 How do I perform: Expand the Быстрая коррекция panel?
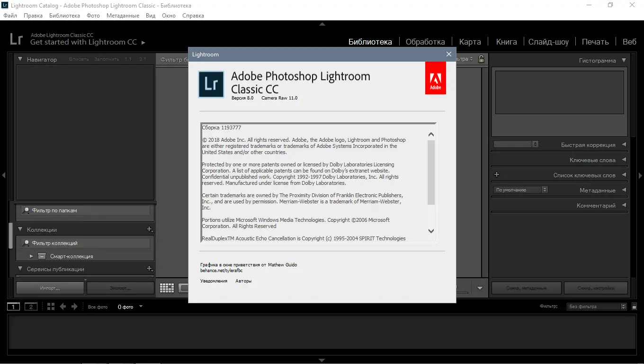coord(624,145)
